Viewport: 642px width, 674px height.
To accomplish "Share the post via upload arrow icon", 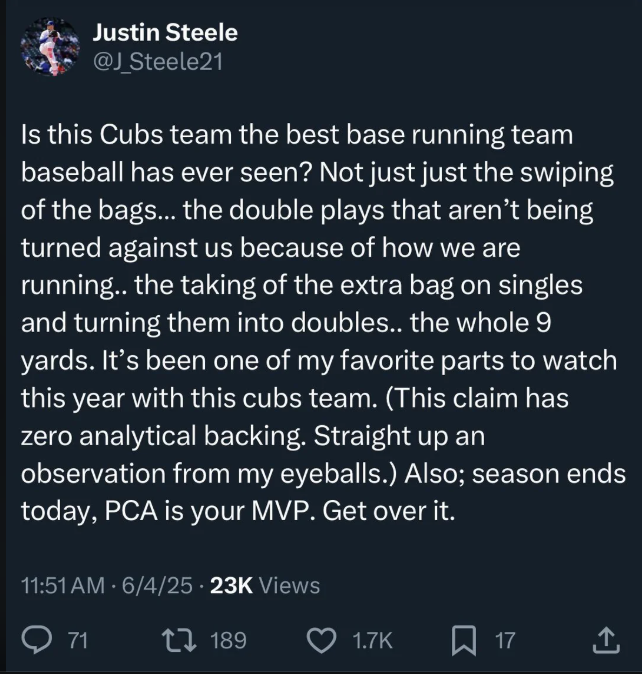I will [606, 640].
